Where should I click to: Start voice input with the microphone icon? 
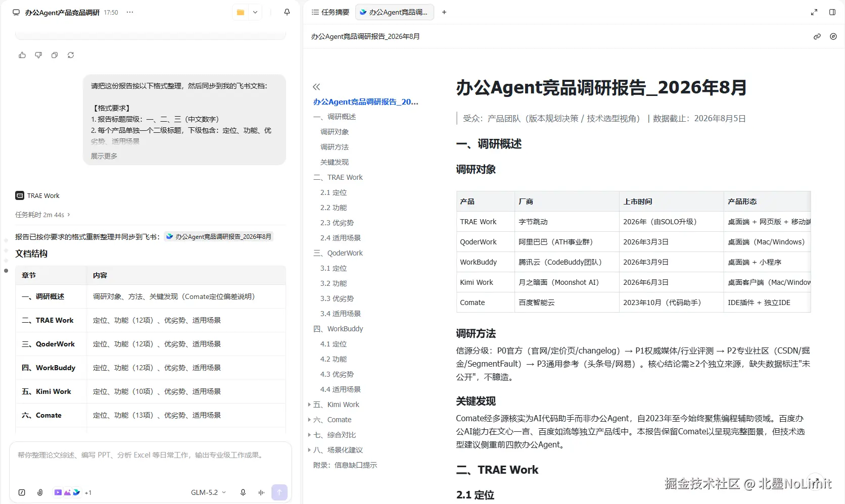[x=243, y=492]
